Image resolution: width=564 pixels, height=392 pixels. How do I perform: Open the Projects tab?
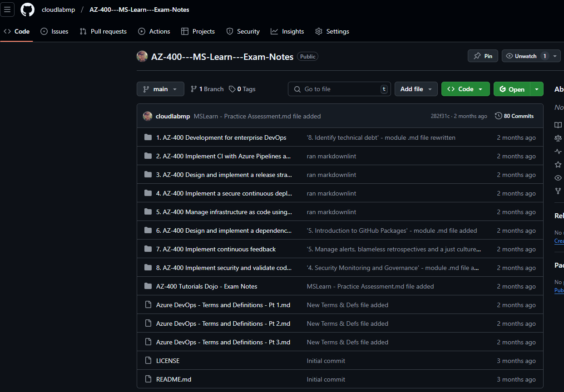click(198, 31)
